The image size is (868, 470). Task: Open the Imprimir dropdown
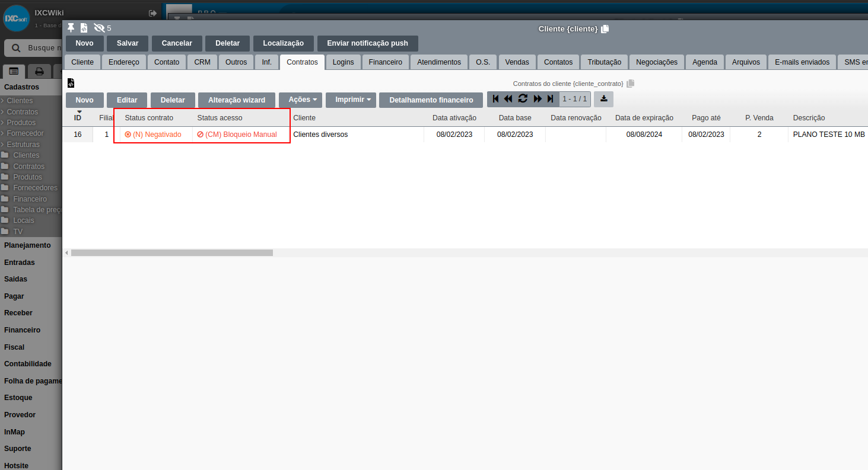[x=351, y=100]
